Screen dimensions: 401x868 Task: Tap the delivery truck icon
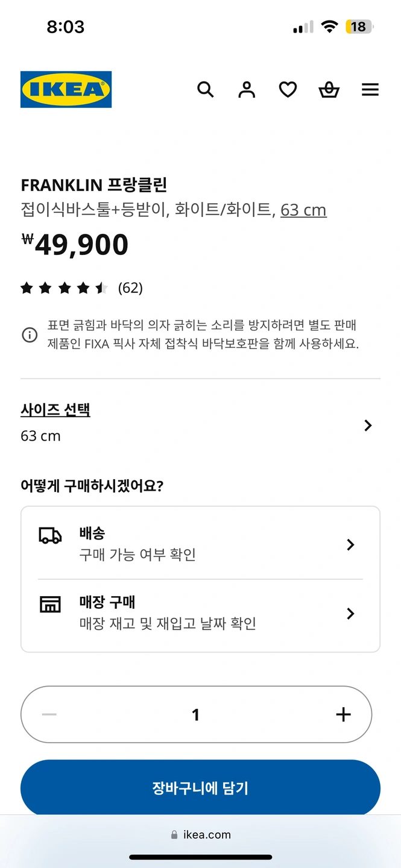coord(50,535)
